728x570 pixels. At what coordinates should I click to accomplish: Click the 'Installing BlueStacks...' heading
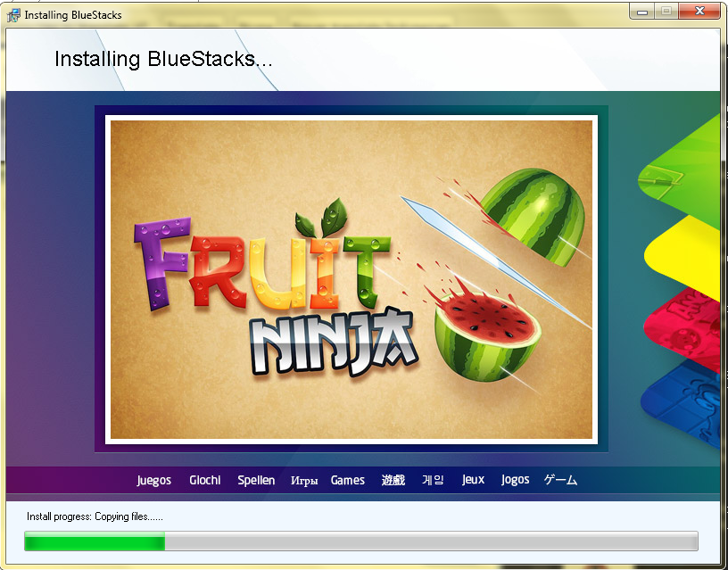click(x=163, y=60)
